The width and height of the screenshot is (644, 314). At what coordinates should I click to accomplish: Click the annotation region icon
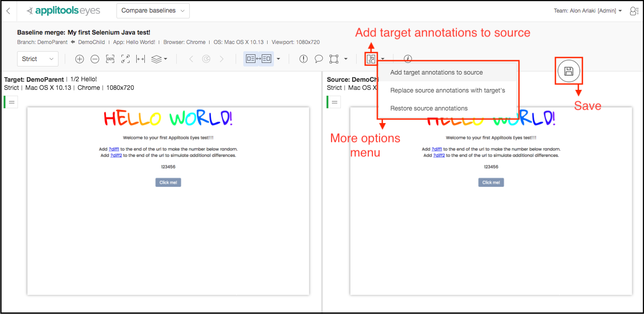tap(334, 59)
